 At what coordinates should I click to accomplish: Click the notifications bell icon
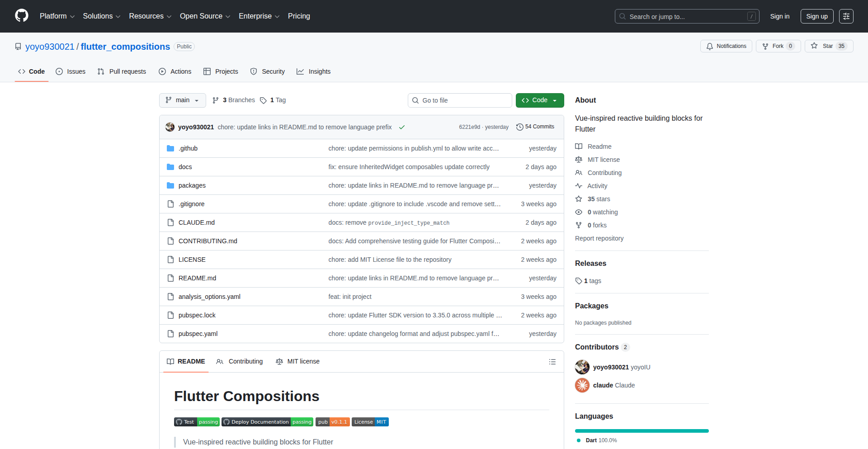tap(710, 46)
